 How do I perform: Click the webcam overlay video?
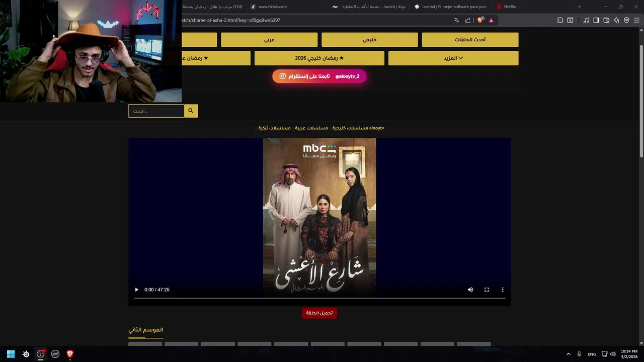point(91,51)
